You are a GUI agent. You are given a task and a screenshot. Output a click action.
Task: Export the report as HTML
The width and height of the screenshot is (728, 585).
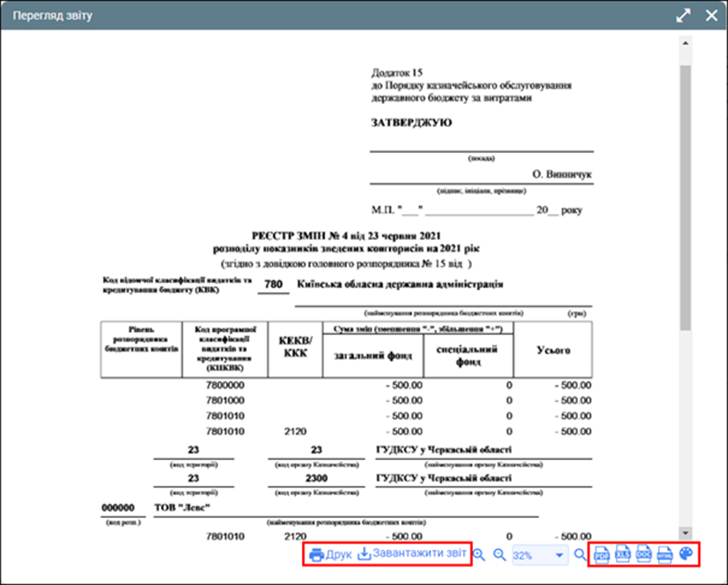tap(666, 554)
